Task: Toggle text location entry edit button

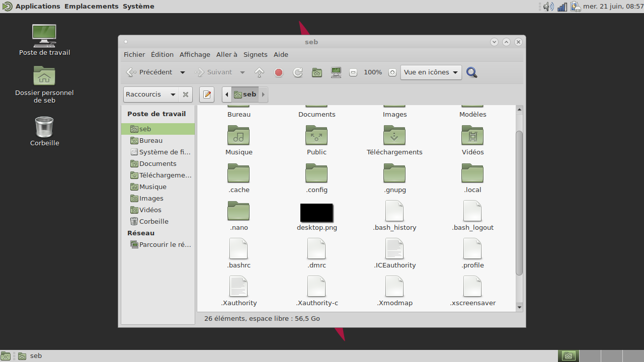Action: click(207, 95)
